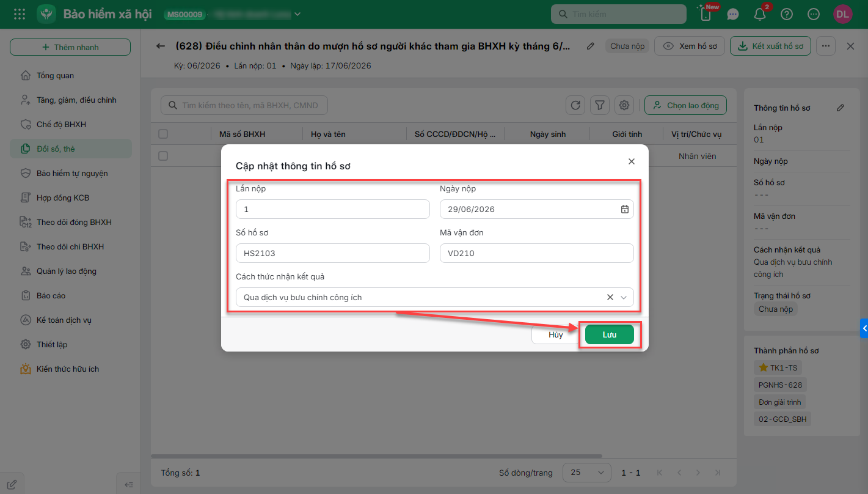The image size is (868, 494).
Task: Open Kiến thức hữu ích menu
Action: [71, 369]
